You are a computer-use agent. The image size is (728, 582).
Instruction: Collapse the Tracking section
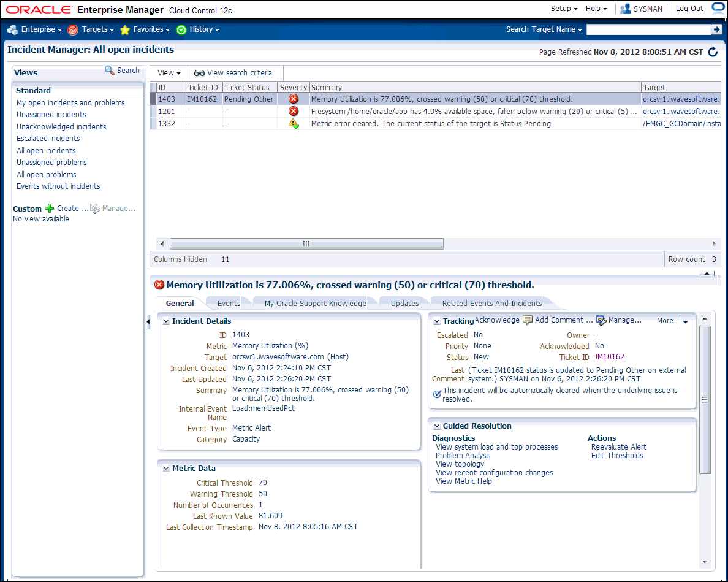[437, 321]
